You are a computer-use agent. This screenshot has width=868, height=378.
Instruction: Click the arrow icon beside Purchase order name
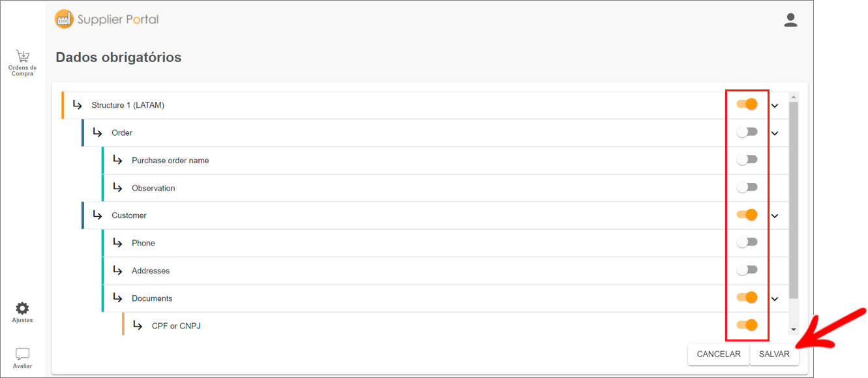tap(117, 160)
